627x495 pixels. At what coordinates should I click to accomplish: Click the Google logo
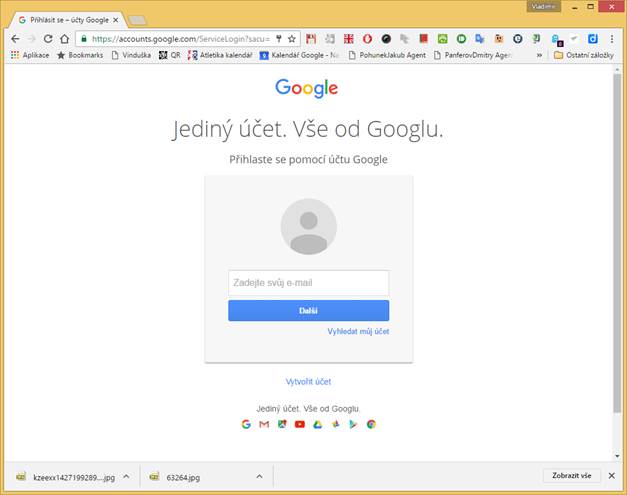[x=307, y=88]
